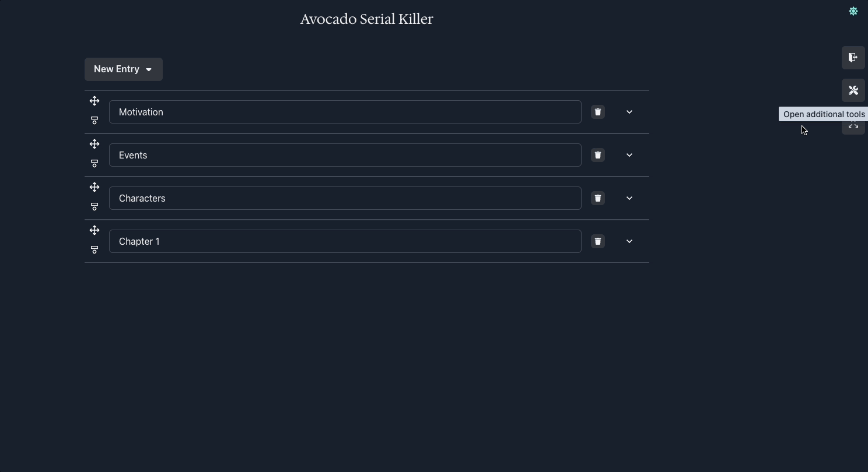Open the New Entry dropdown arrow
The image size is (868, 472).
point(149,69)
